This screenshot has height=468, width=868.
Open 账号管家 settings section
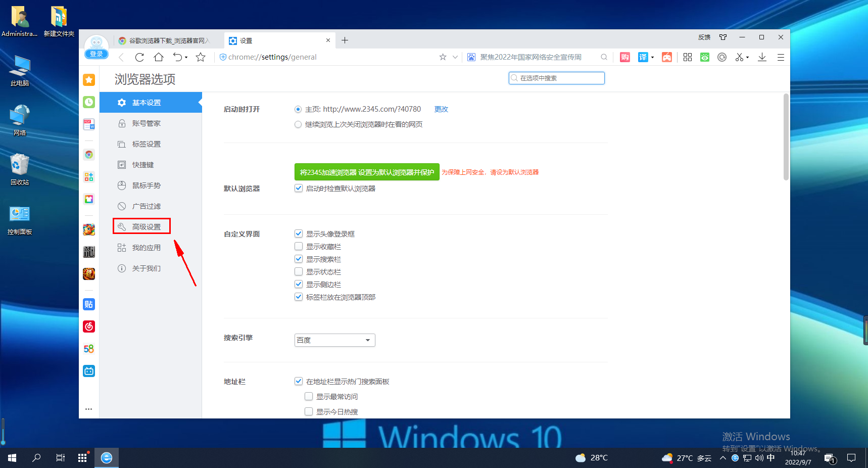(151, 123)
